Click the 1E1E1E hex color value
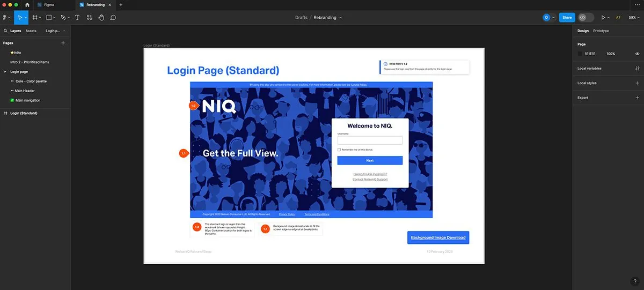The image size is (644, 290). (590, 54)
